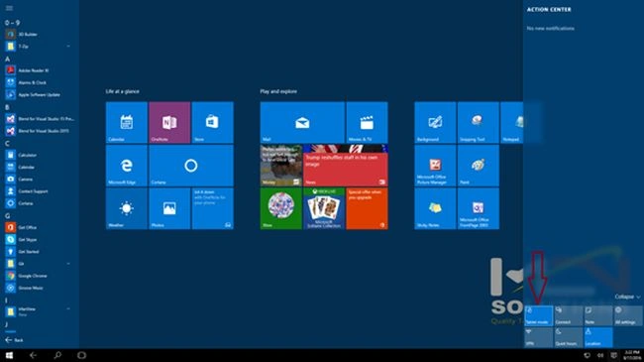Open the Sticky Notes tile

(x=435, y=208)
